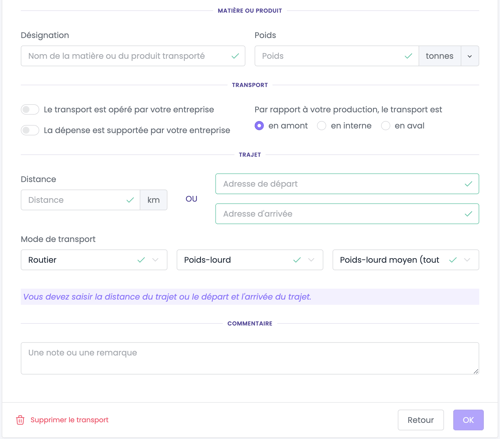Expand the Routier transport mode dropdown
Screen dimensions: 500x439
click(94, 260)
